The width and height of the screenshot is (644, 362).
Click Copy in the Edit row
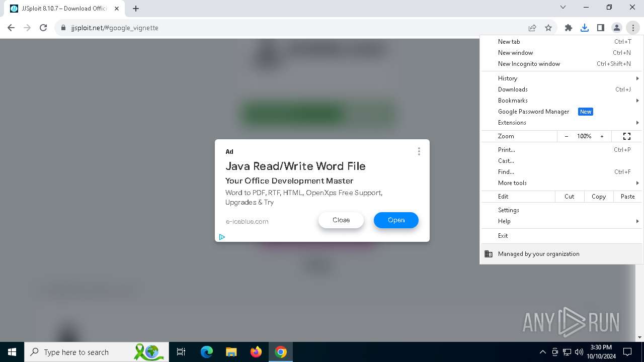coord(599,197)
